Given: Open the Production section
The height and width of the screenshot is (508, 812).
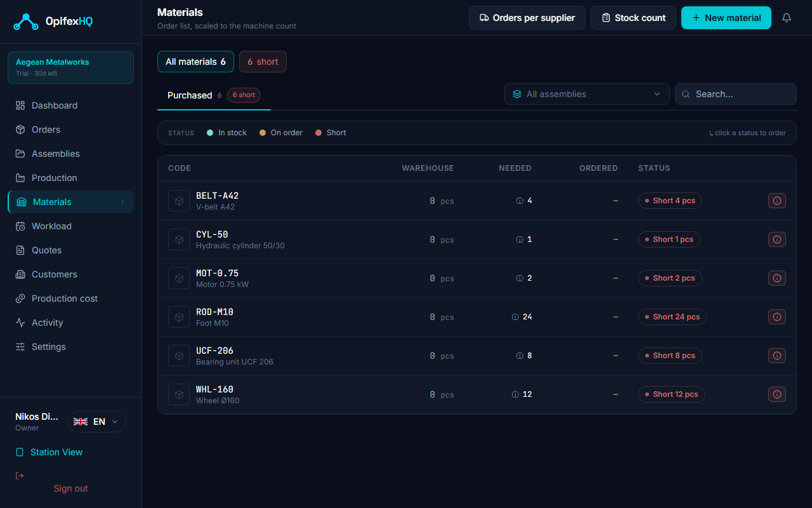Looking at the screenshot, I should point(70,178).
